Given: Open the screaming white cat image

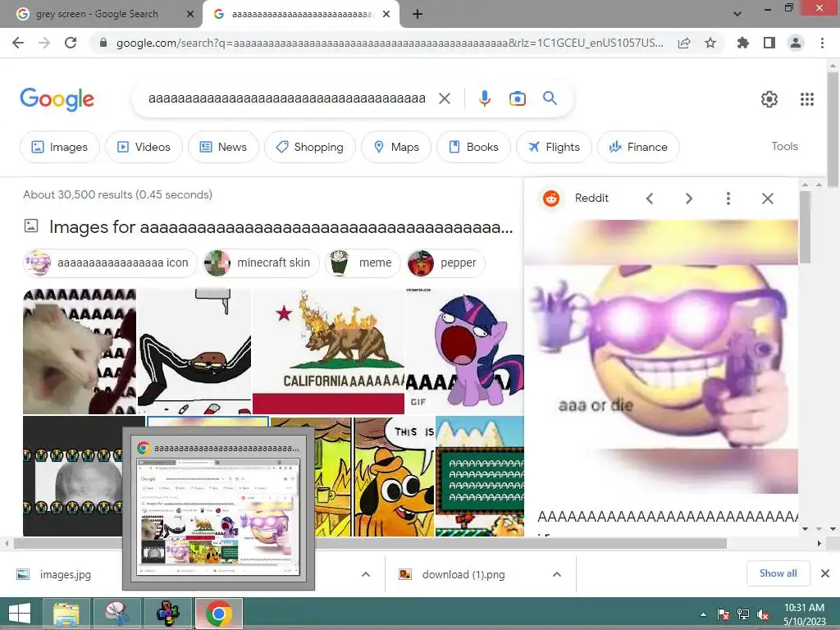Looking at the screenshot, I should point(80,351).
